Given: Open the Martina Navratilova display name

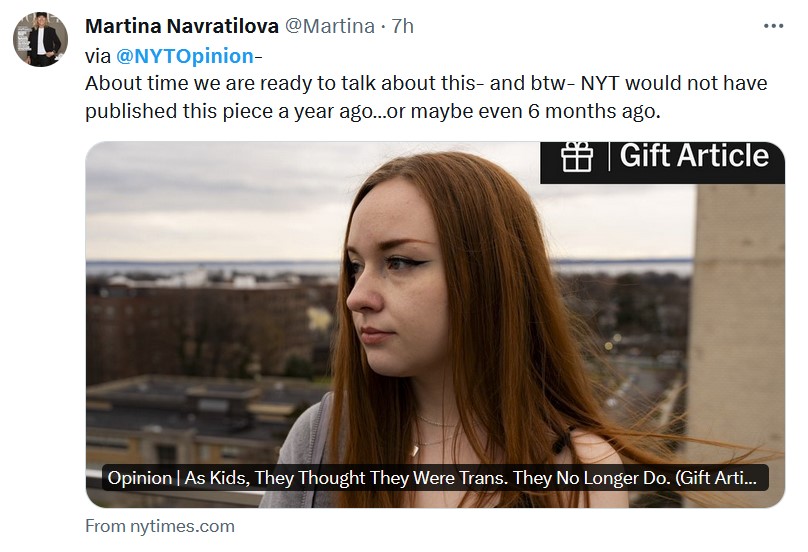Looking at the screenshot, I should click(x=182, y=26).
